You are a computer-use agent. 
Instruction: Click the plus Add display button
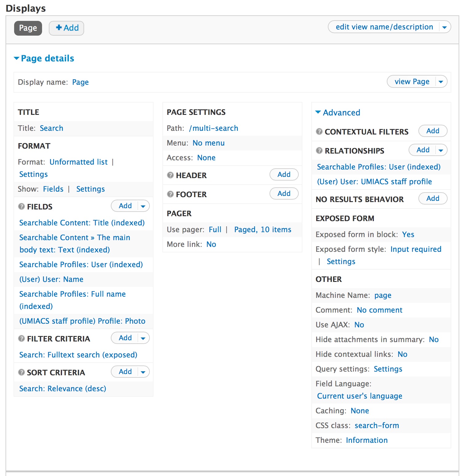coord(67,28)
